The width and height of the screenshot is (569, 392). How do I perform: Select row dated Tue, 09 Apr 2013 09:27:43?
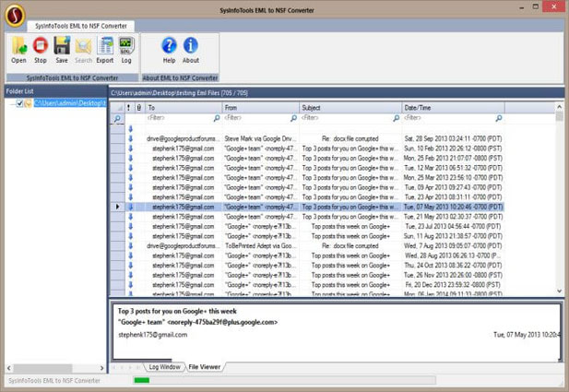tap(307, 187)
